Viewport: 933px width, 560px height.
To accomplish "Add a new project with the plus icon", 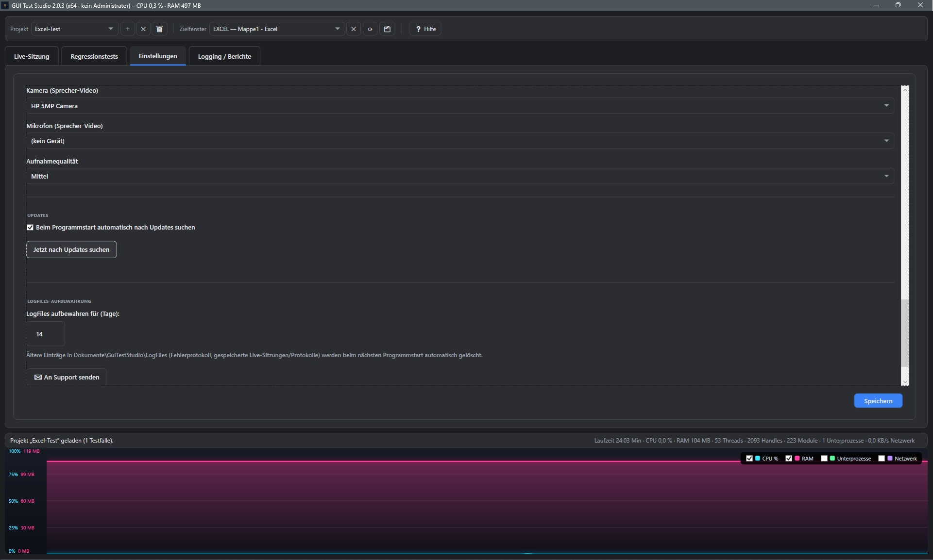I will click(128, 29).
